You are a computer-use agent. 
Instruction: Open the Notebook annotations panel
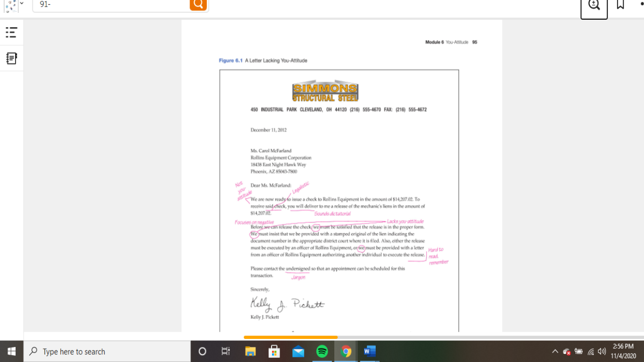click(12, 58)
